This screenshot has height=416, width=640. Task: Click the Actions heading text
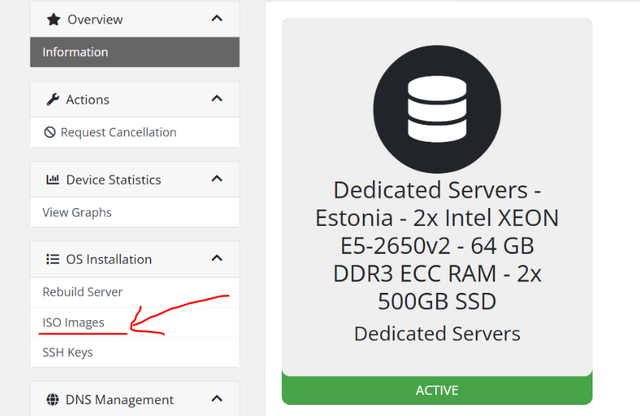(88, 100)
